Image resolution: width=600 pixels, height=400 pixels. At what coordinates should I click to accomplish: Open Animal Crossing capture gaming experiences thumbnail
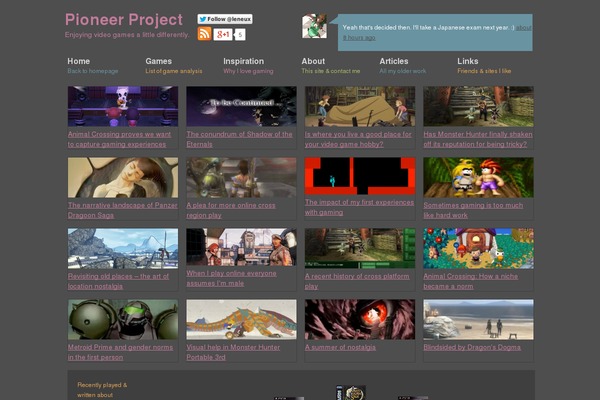[x=123, y=106]
